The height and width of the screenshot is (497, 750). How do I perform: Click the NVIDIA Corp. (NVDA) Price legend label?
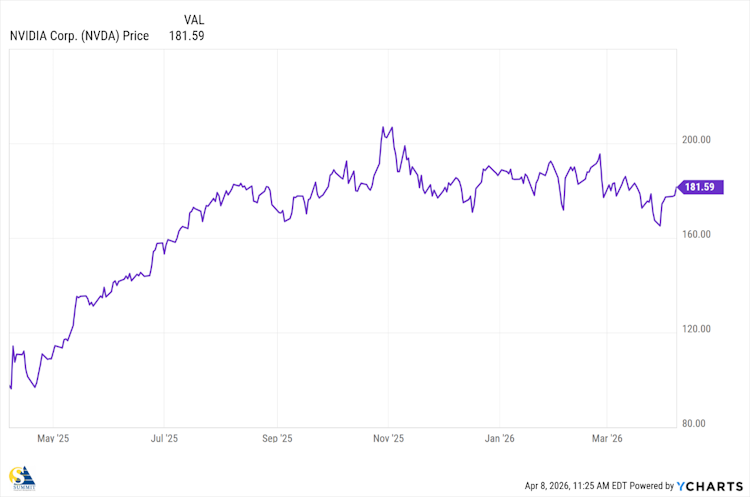(79, 36)
